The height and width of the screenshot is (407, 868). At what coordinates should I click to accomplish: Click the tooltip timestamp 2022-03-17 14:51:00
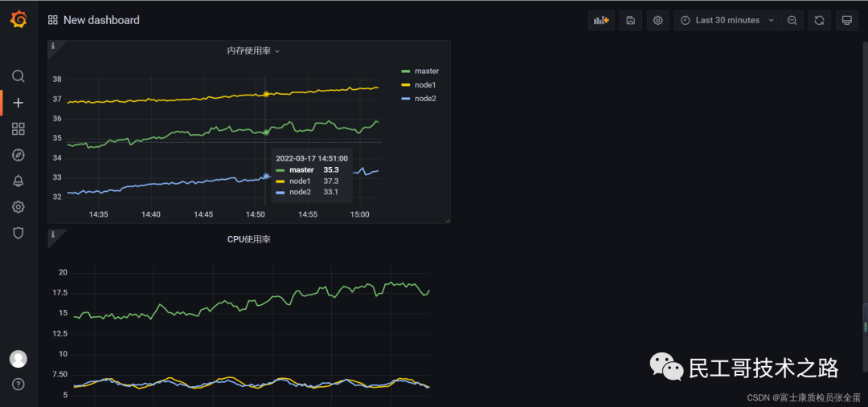tap(312, 159)
